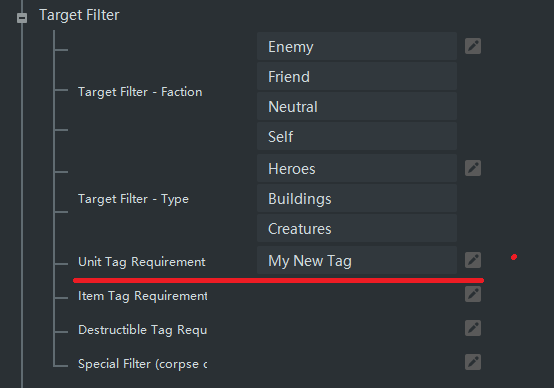Click the Neutral faction entry

[357, 107]
